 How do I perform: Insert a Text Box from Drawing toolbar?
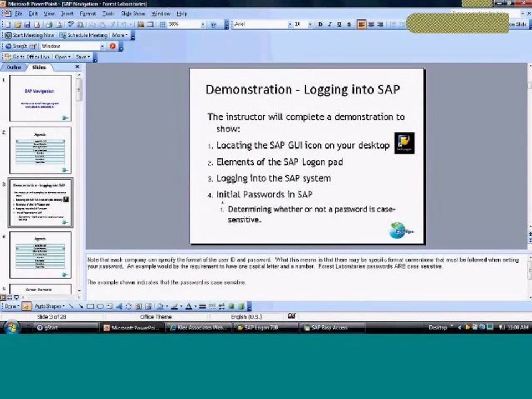point(110,306)
